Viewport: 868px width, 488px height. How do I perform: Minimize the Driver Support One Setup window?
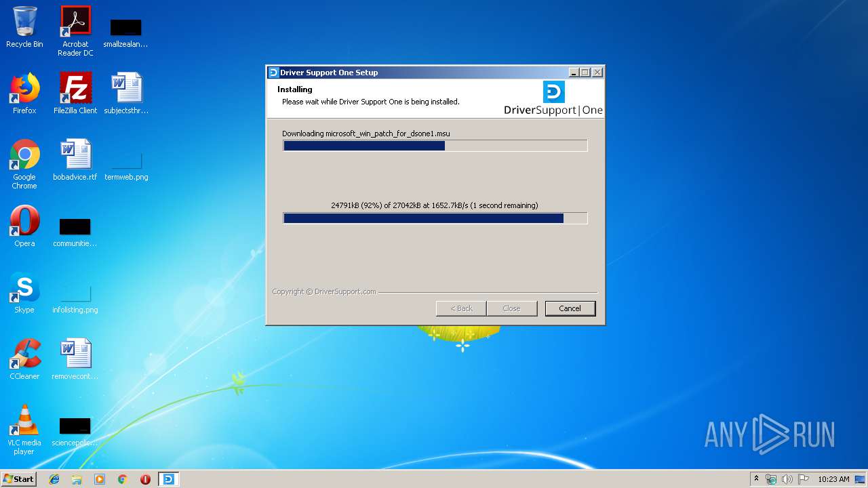click(x=574, y=73)
